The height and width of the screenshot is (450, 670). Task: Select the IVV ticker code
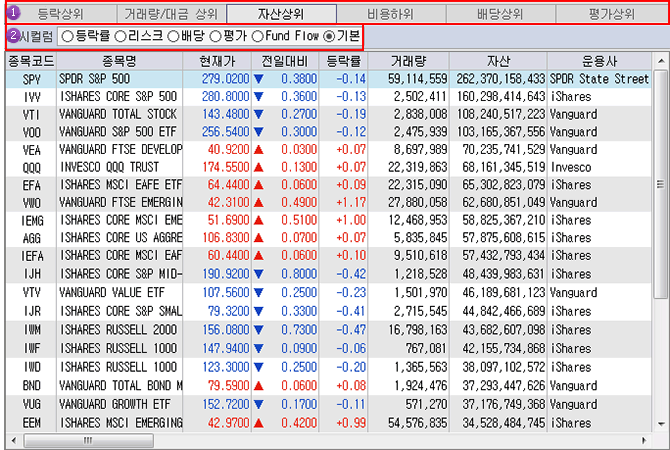[x=32, y=97]
